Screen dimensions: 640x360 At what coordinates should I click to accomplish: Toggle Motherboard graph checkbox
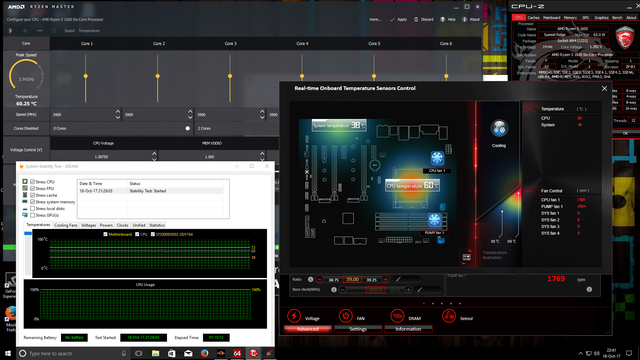(106, 234)
